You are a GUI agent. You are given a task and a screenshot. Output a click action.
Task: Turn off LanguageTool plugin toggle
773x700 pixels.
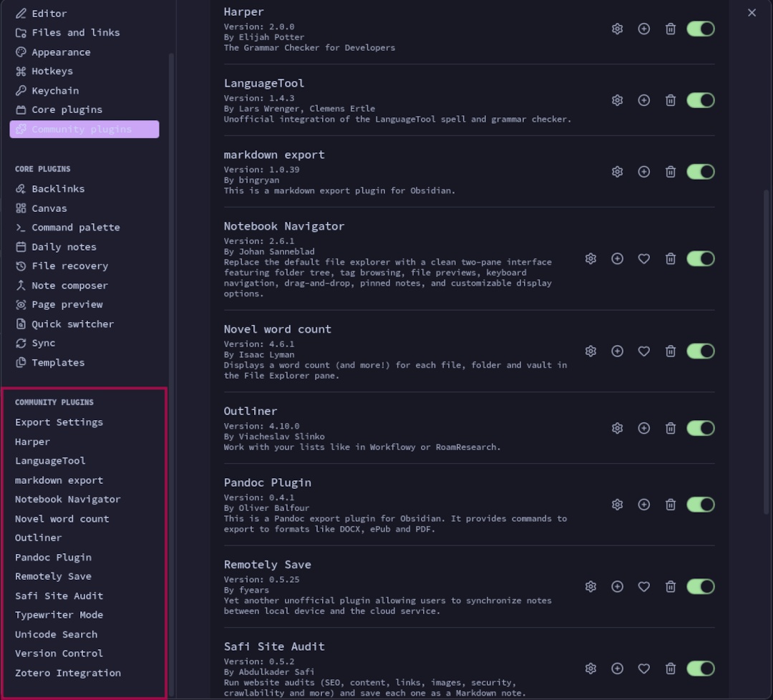click(701, 101)
